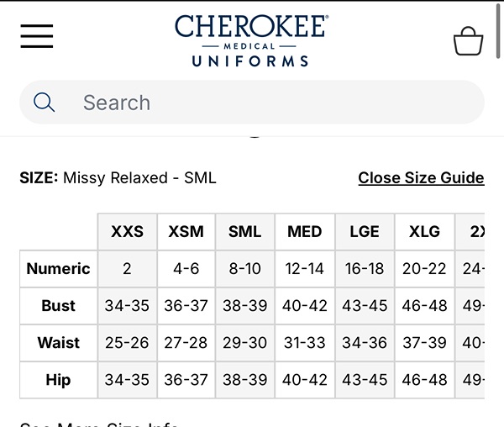Click the MED bust 40-42 cell
504x427 pixels.
(x=304, y=306)
